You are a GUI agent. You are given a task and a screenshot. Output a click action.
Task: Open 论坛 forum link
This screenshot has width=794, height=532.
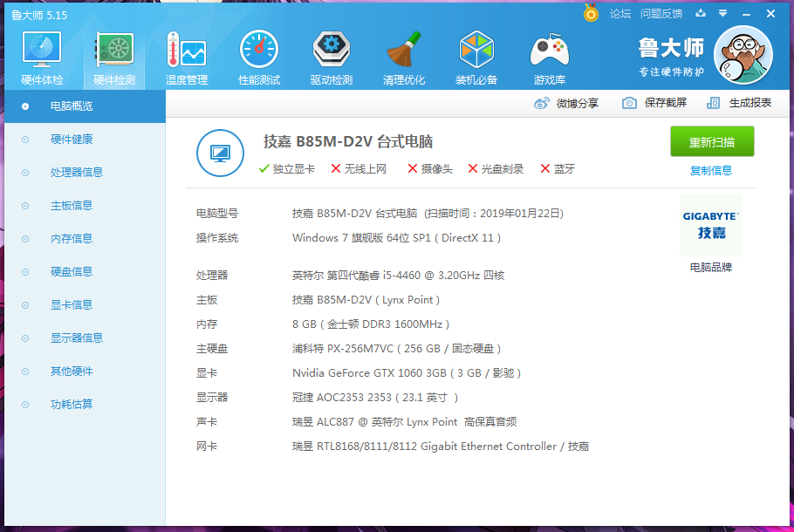620,14
